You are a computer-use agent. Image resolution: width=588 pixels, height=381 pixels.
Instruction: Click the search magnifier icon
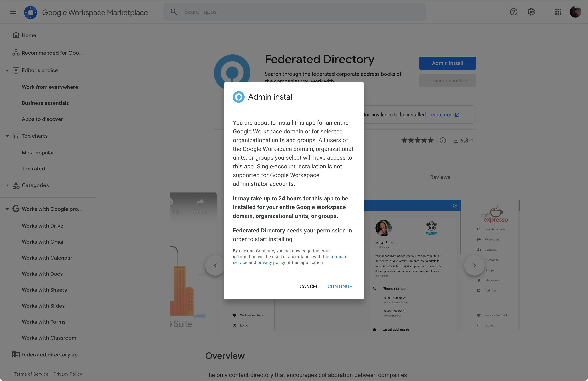pyautogui.click(x=174, y=12)
